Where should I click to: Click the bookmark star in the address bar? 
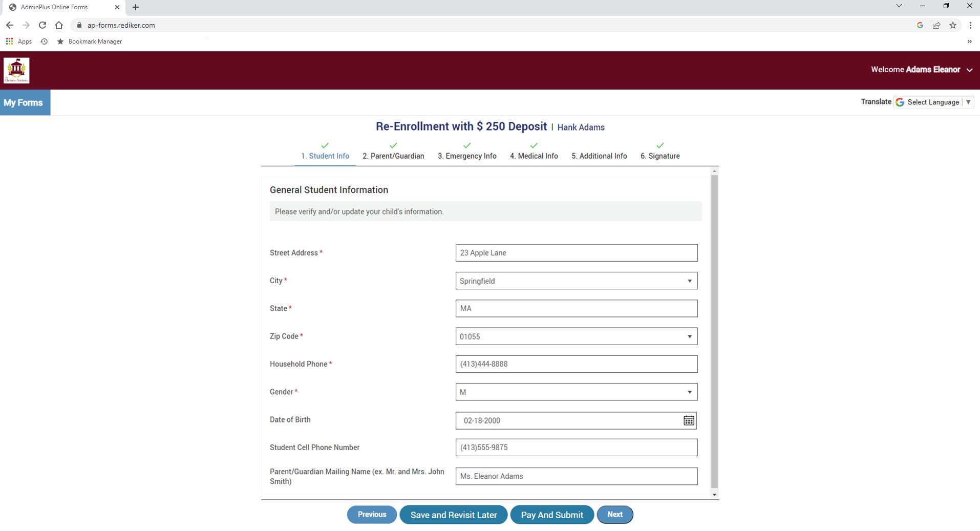[x=953, y=25]
